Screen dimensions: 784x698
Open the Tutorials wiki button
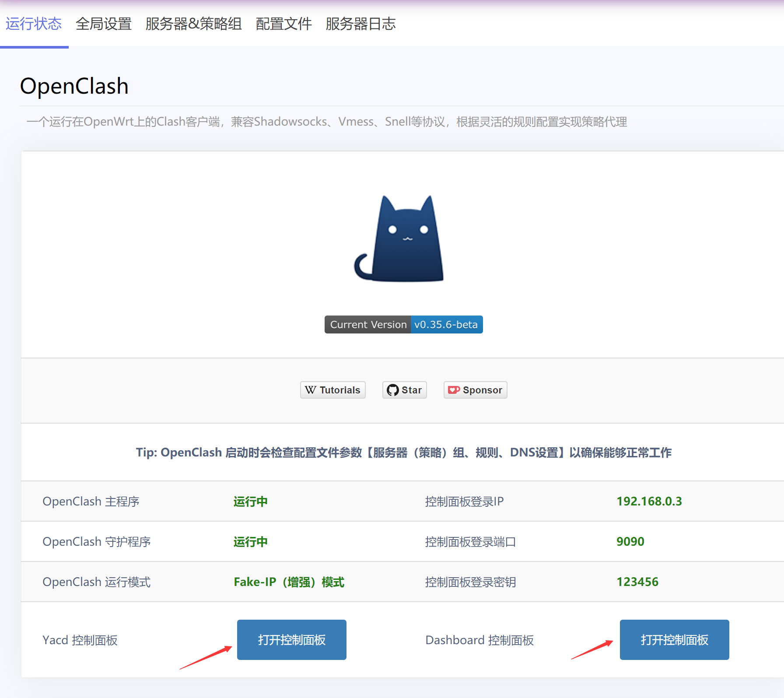tap(333, 390)
